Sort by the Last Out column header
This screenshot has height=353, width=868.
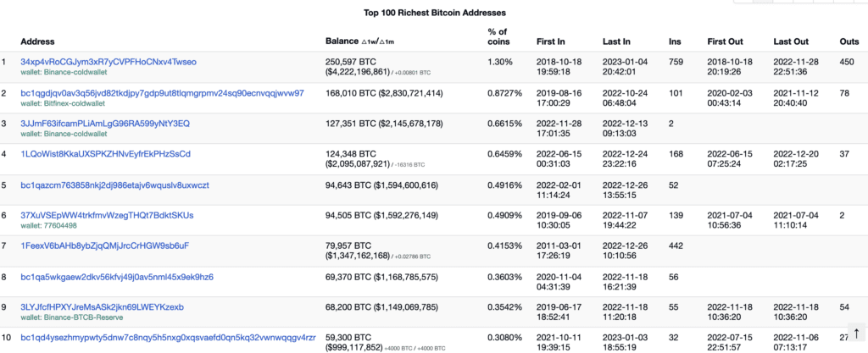pos(791,41)
